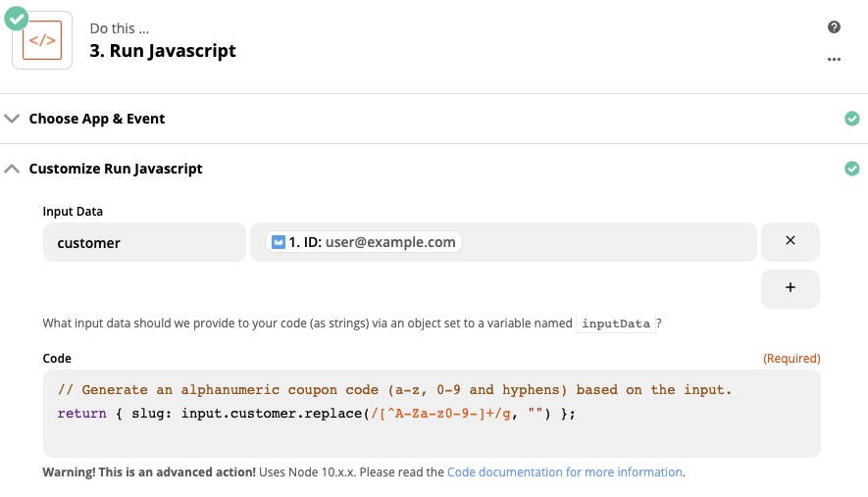Remove the customer input row with X

[790, 241]
